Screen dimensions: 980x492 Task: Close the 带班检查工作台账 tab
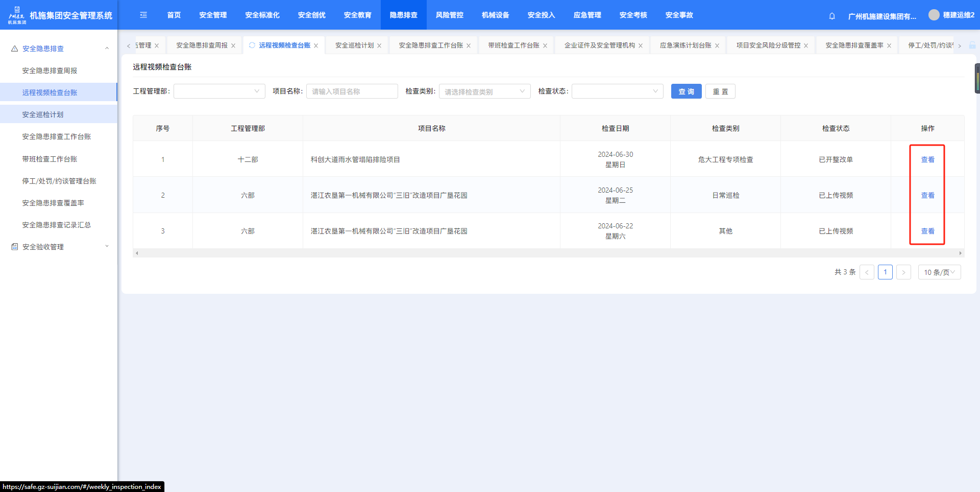coord(545,45)
